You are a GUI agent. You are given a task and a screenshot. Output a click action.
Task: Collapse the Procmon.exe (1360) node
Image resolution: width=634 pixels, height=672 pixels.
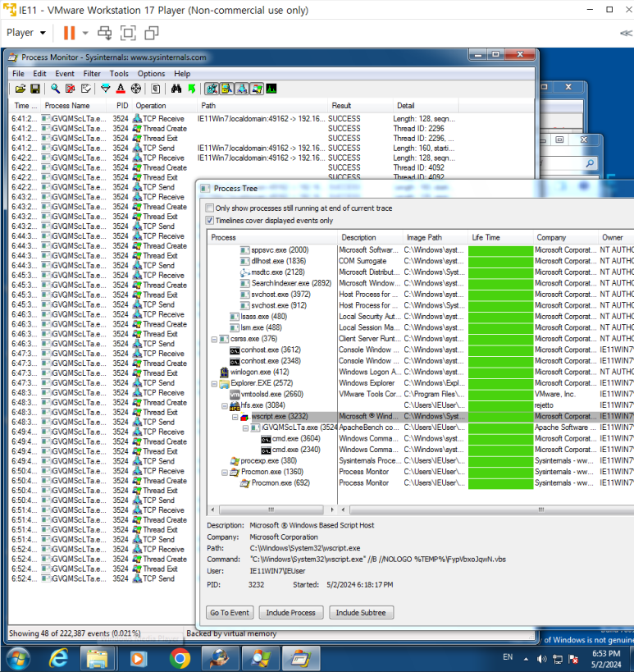click(225, 473)
